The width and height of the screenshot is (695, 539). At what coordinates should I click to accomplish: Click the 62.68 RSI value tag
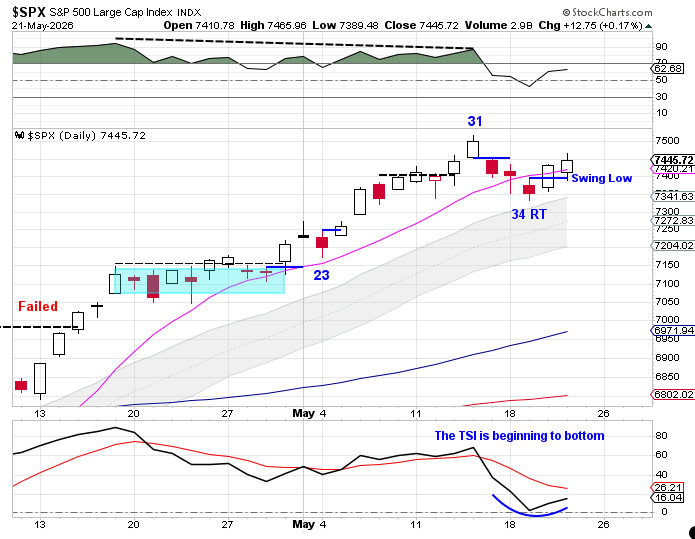669,69
